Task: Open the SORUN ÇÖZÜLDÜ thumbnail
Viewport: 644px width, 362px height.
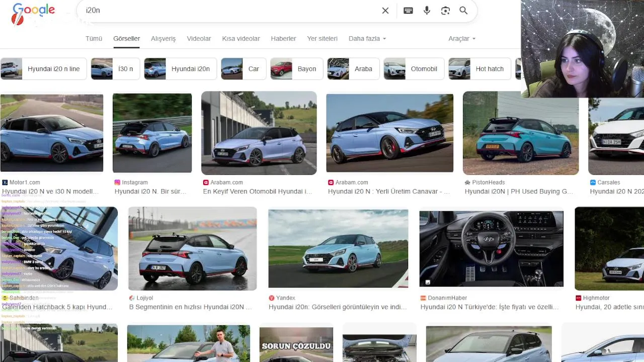Action: pyautogui.click(x=296, y=344)
